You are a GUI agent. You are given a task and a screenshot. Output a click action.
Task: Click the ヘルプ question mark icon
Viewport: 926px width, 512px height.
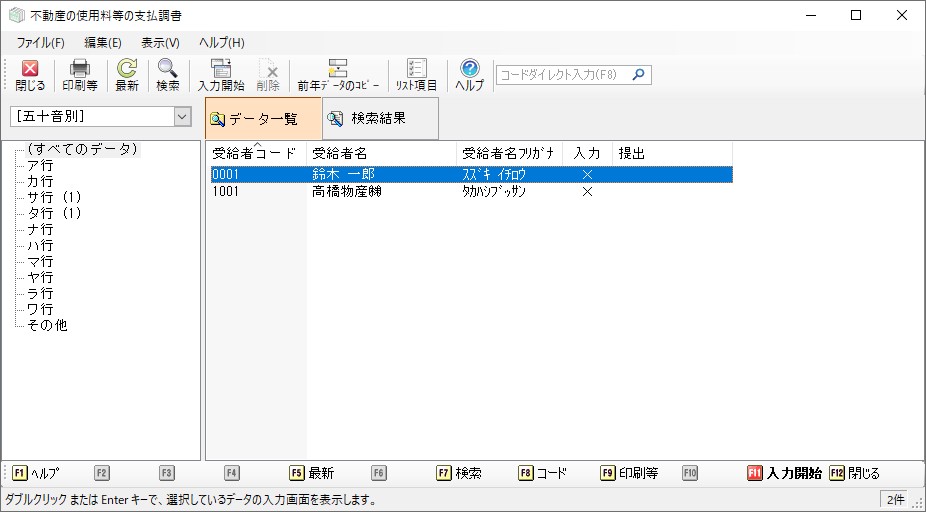470,75
